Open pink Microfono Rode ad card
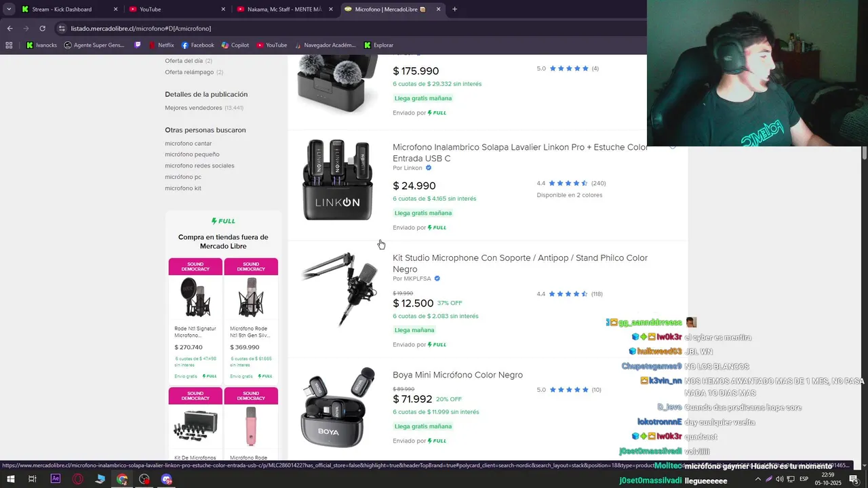The width and height of the screenshot is (868, 488). (x=251, y=424)
